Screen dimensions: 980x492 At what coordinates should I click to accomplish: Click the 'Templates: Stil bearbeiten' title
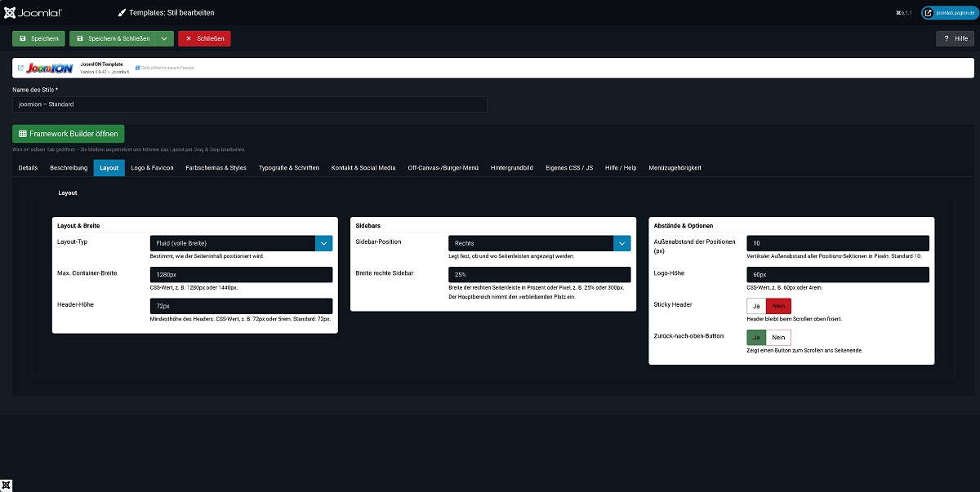(171, 13)
